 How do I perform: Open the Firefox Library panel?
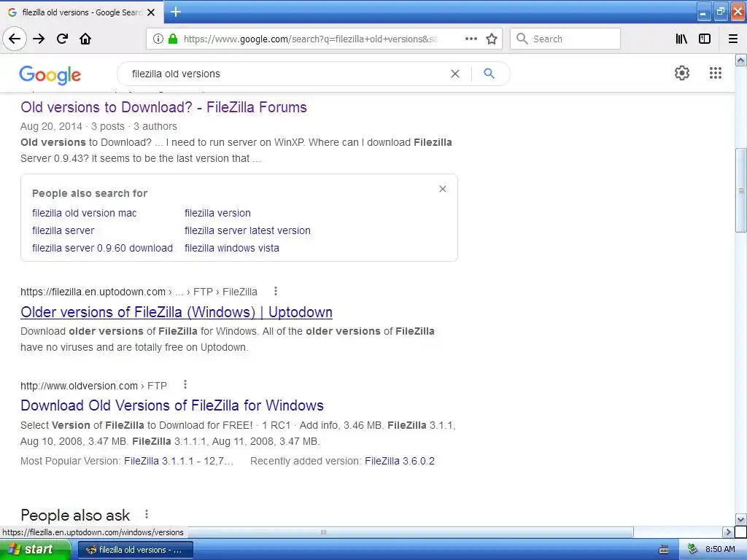pos(682,39)
